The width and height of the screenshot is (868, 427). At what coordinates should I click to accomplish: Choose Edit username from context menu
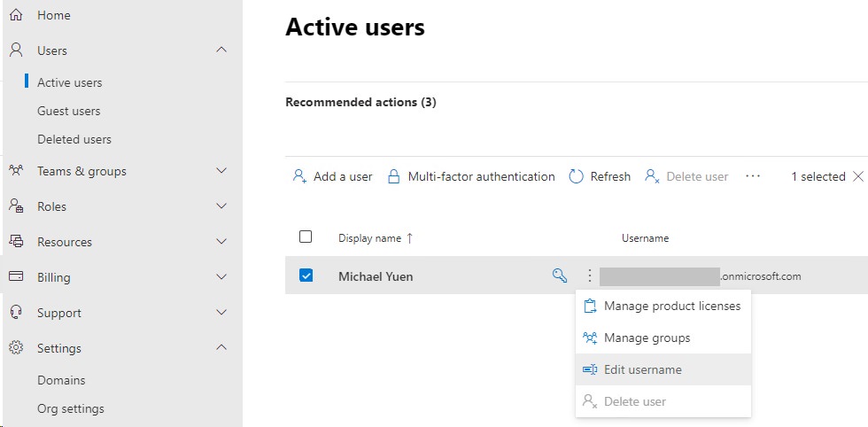click(x=642, y=369)
